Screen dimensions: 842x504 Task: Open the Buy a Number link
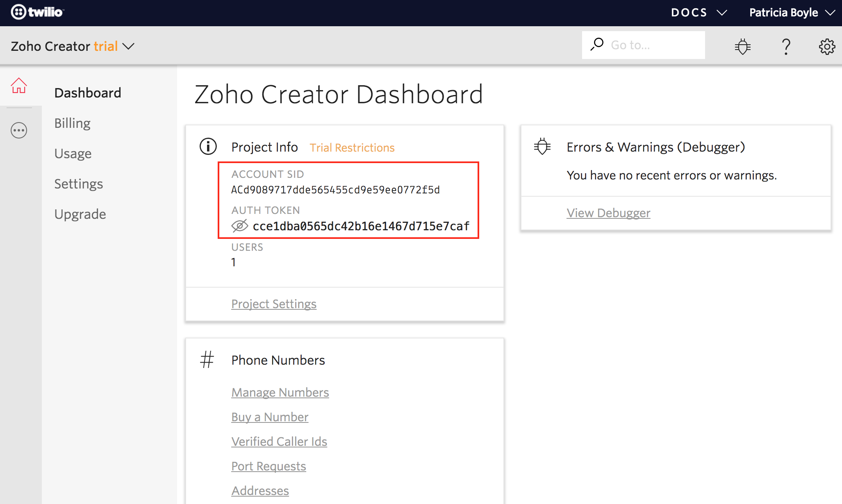[x=270, y=417]
